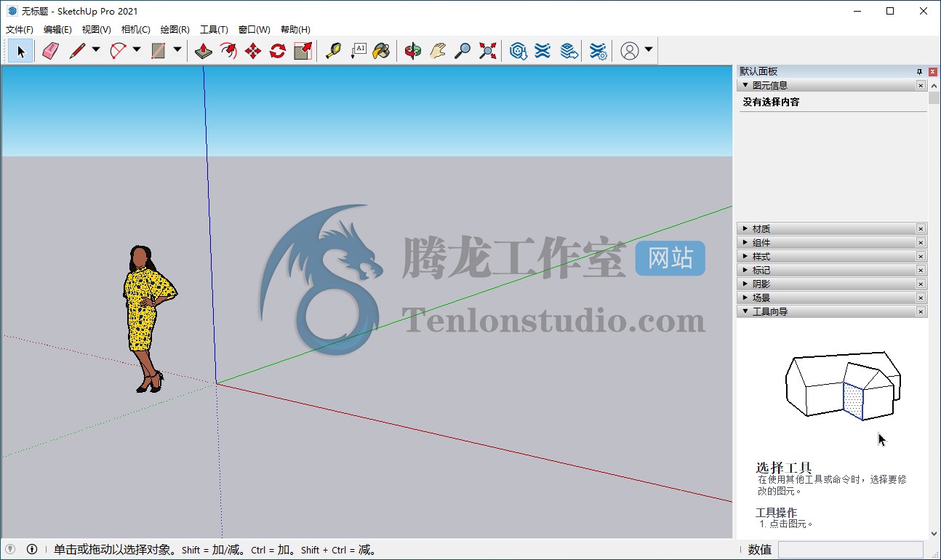Expand the 材质 panel
The height and width of the screenshot is (560, 941).
coord(745,228)
